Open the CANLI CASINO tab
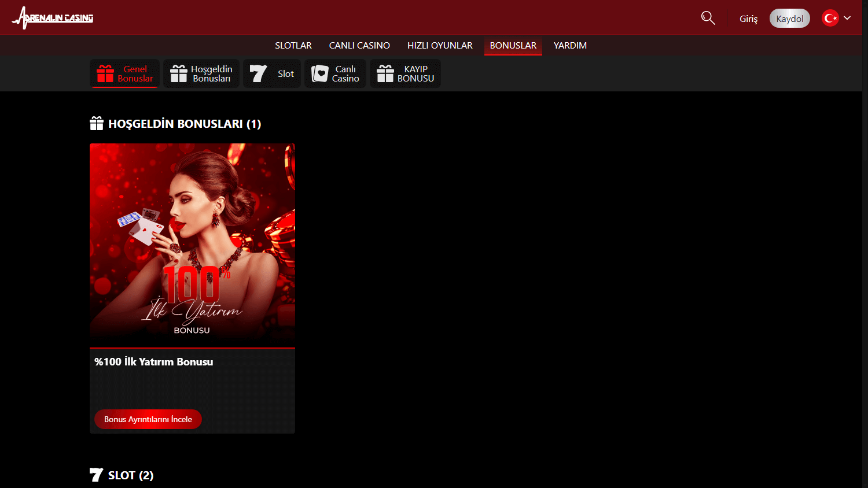This screenshot has height=488, width=868. point(359,45)
